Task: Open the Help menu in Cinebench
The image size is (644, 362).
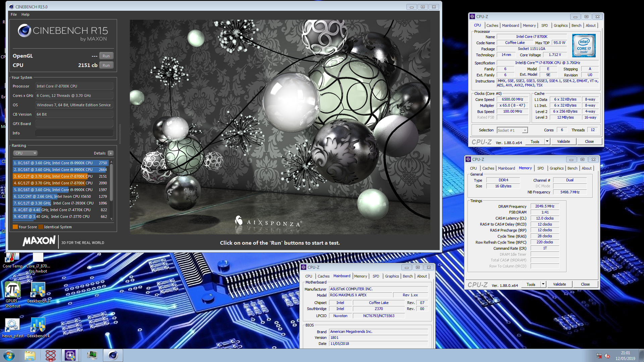Action: tap(25, 14)
